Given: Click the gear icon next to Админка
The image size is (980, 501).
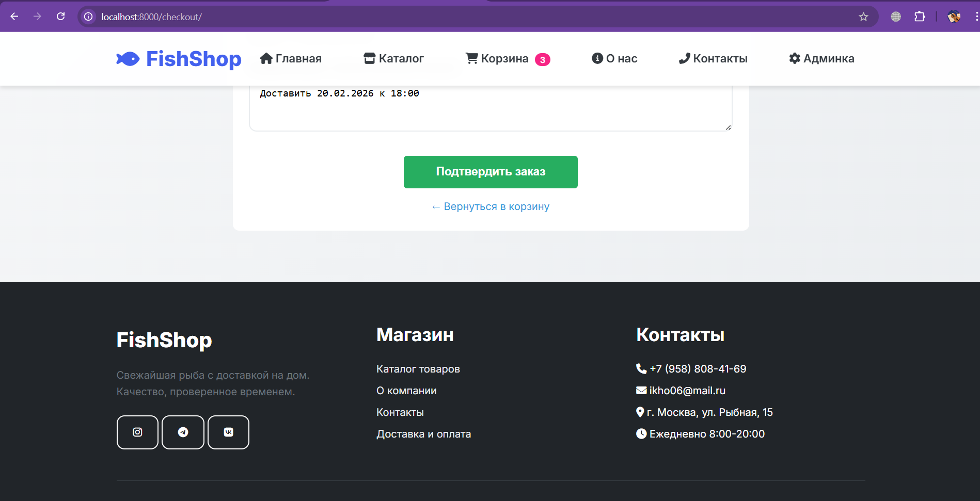Looking at the screenshot, I should coord(794,58).
